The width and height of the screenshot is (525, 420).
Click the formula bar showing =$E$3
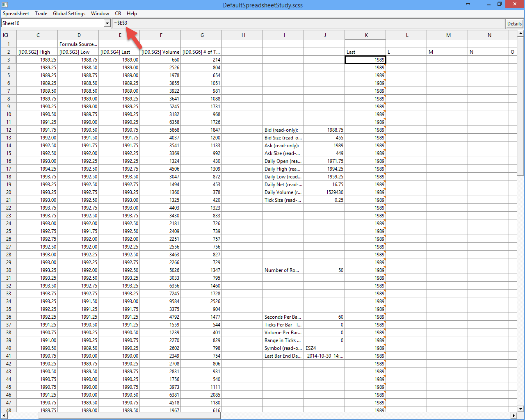(308, 23)
